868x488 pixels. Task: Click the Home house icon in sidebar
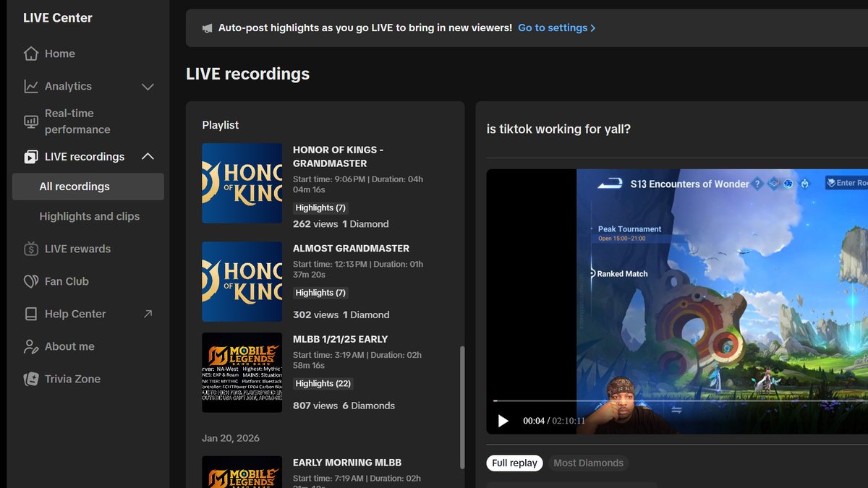click(30, 53)
